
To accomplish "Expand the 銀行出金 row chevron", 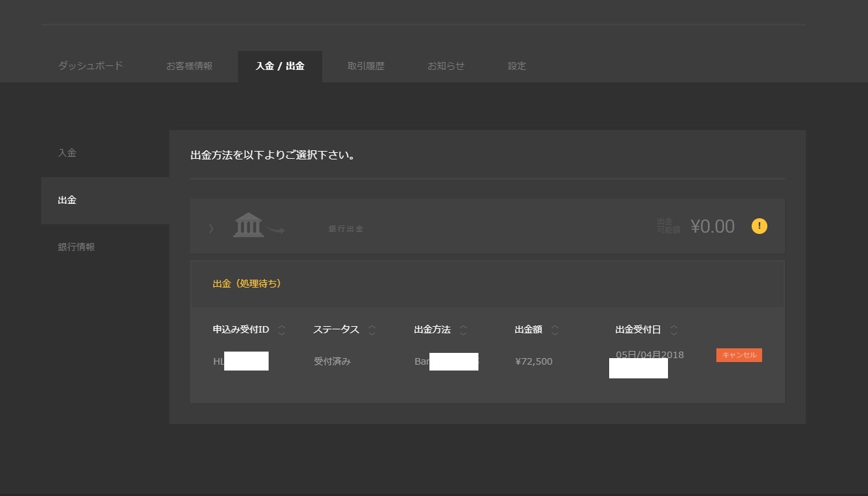I will click(211, 228).
